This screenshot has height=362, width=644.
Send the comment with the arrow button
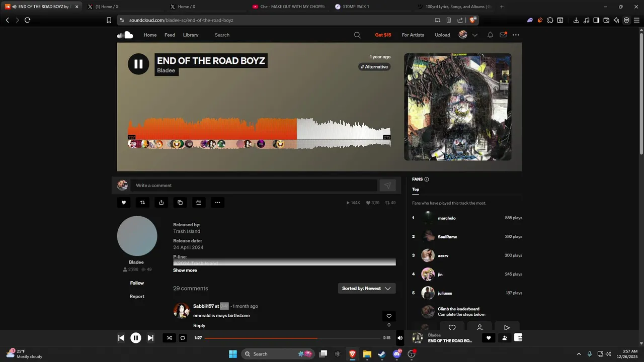click(x=387, y=186)
